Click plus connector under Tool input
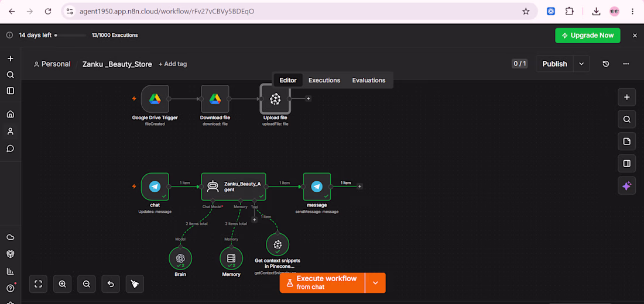 (254, 220)
